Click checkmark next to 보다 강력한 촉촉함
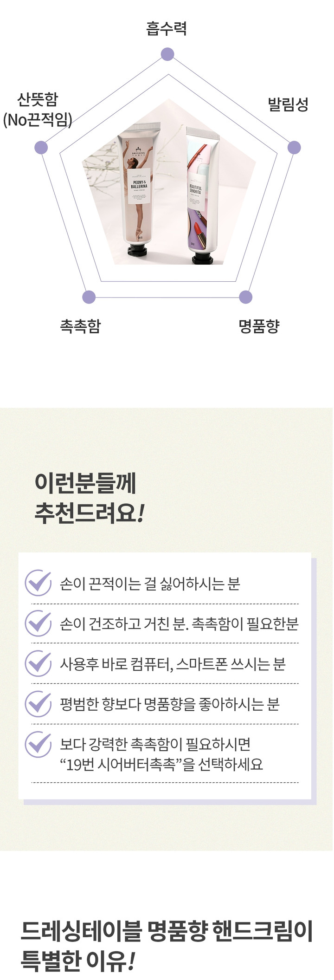Image resolution: width=334 pixels, height=980 pixels. tap(38, 744)
